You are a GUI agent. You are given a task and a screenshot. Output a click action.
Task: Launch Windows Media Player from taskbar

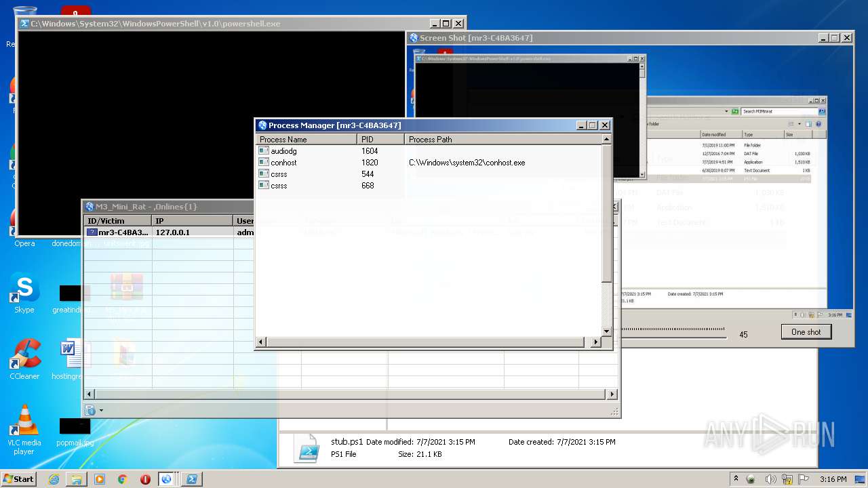[x=100, y=479]
